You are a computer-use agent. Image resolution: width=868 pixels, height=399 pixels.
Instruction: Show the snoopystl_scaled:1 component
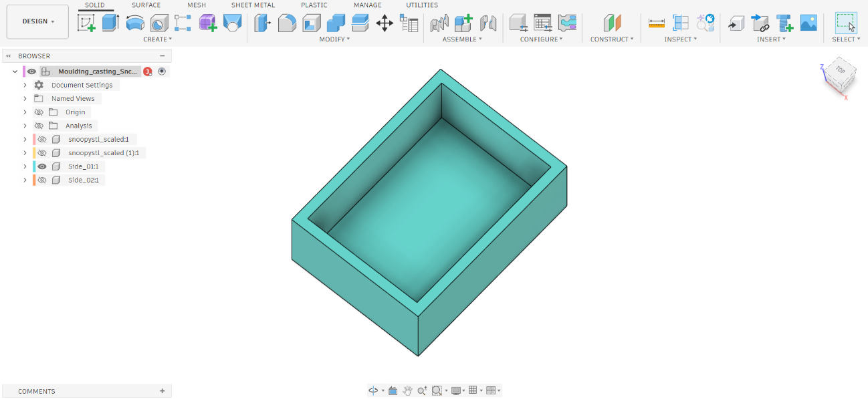pyautogui.click(x=42, y=139)
